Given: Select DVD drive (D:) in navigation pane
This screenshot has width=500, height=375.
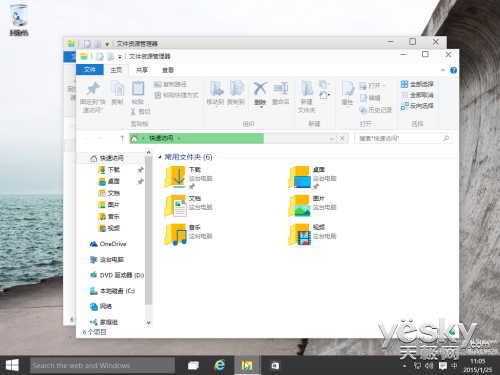Looking at the screenshot, I should (x=117, y=275).
